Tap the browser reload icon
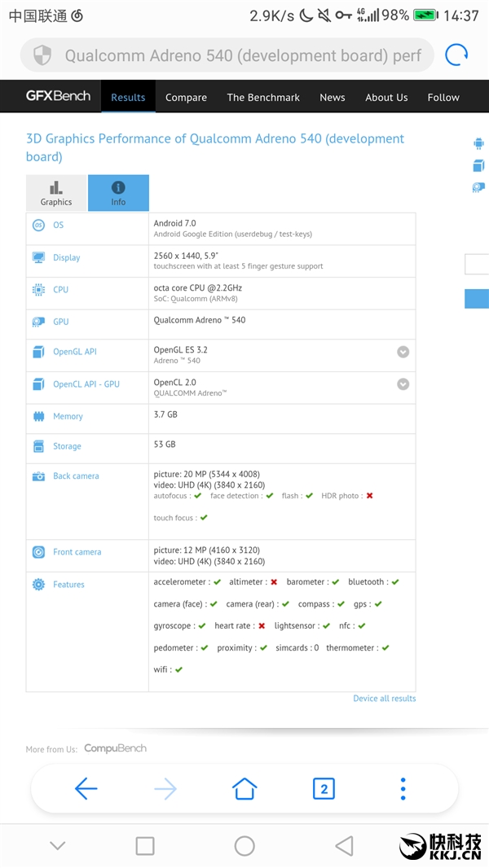Viewport: 489px width, 868px height. 456,55
